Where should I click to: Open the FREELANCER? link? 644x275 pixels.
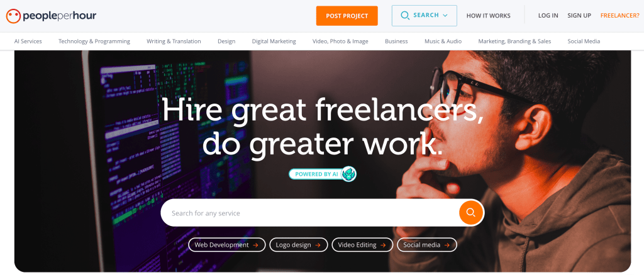click(x=619, y=16)
